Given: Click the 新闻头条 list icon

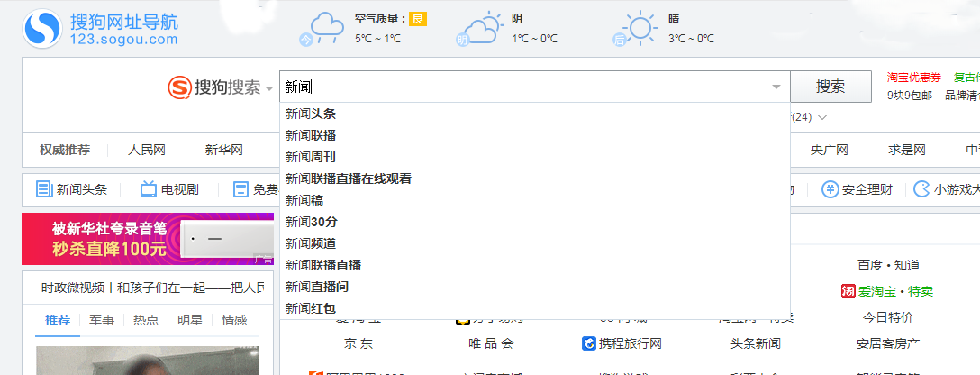Looking at the screenshot, I should tap(44, 189).
